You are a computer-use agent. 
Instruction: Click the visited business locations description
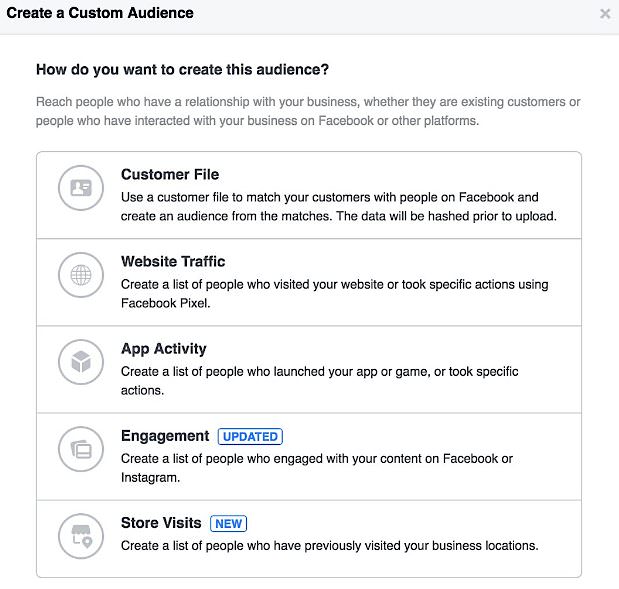[329, 546]
